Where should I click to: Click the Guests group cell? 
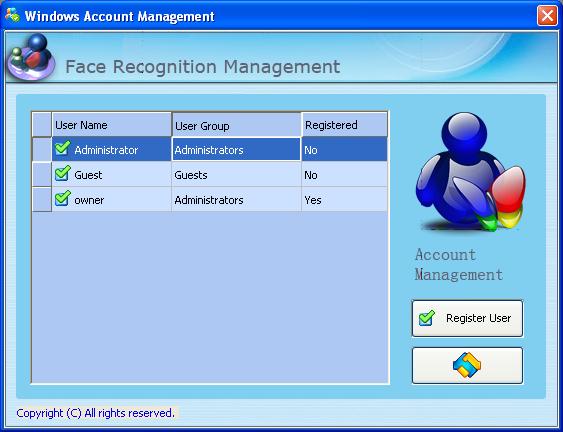(236, 174)
